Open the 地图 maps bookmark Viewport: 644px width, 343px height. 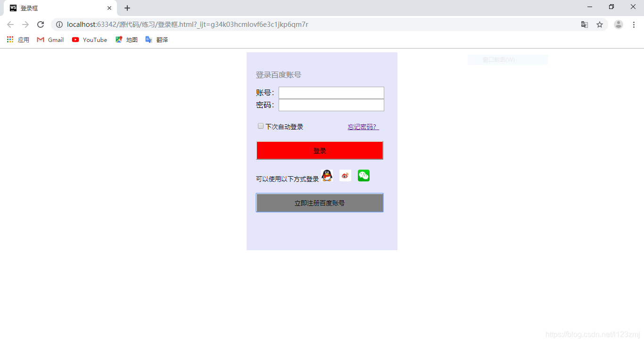pos(126,40)
